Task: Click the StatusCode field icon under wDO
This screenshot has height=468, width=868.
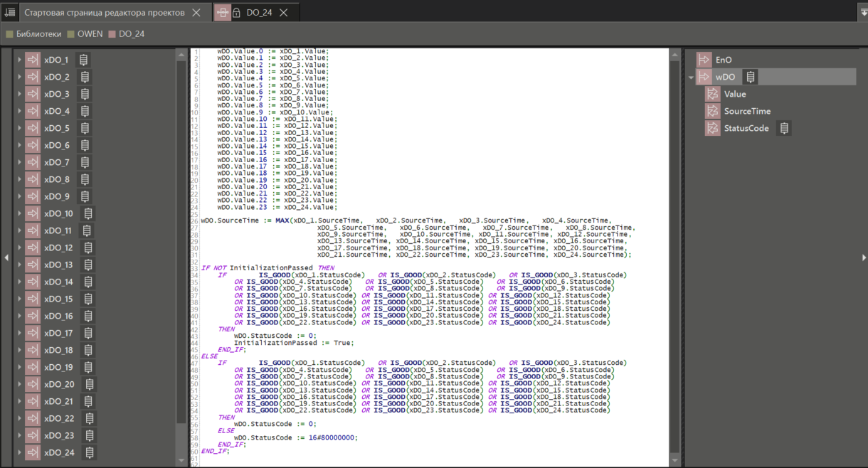Action: (713, 128)
